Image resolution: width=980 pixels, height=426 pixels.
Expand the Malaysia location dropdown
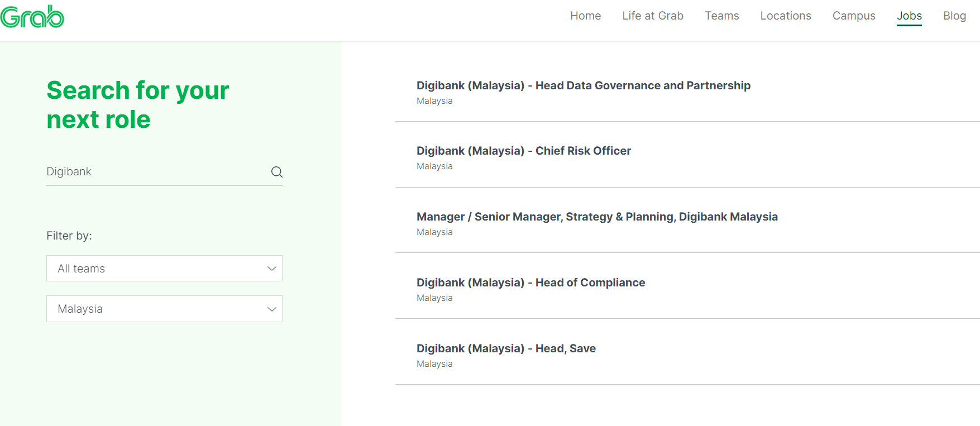(x=164, y=309)
